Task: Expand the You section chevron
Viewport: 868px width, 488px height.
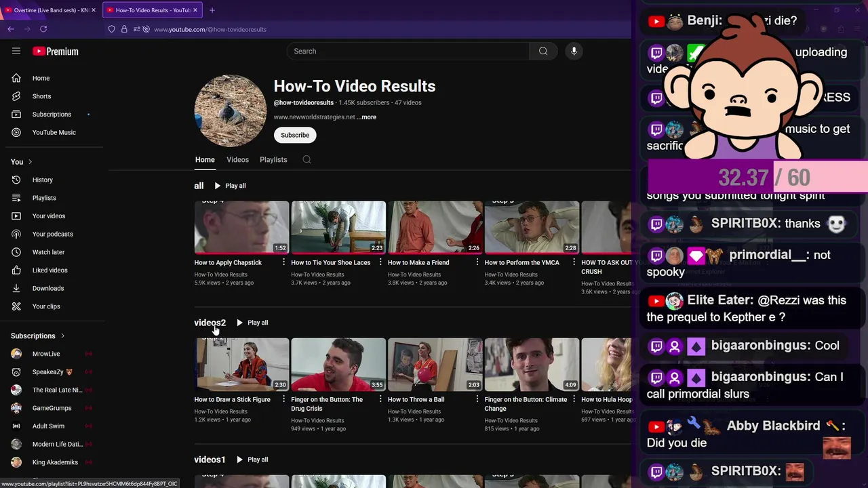Action: tap(30, 162)
